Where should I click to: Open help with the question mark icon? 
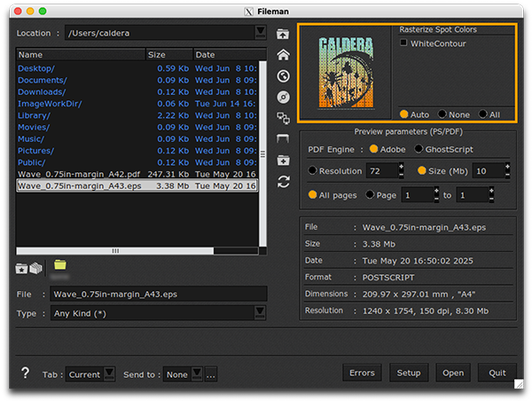pyautogui.click(x=26, y=373)
